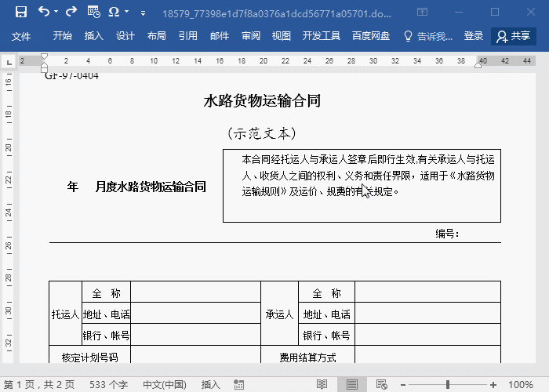Switch to 开发工具 tab
The height and width of the screenshot is (392, 549).
321,36
